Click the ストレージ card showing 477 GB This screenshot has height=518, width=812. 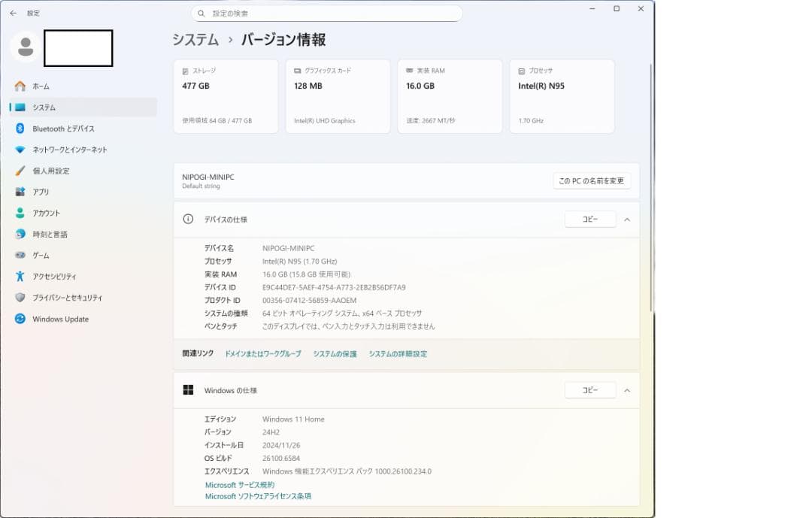(x=225, y=96)
